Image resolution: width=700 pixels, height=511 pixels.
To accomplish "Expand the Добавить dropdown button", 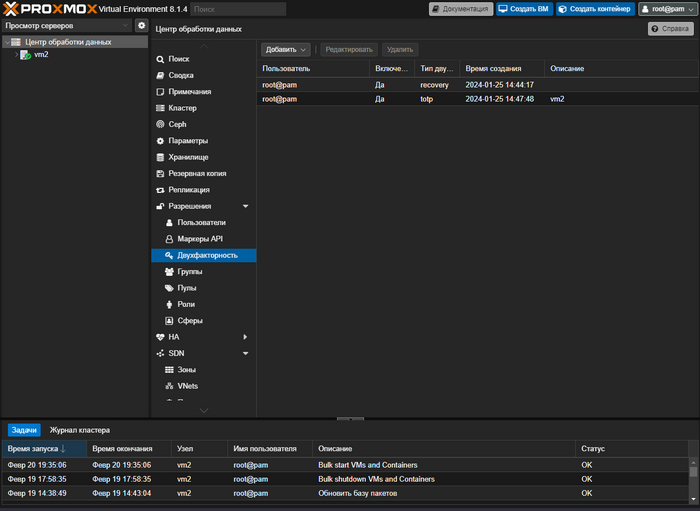I will point(286,49).
